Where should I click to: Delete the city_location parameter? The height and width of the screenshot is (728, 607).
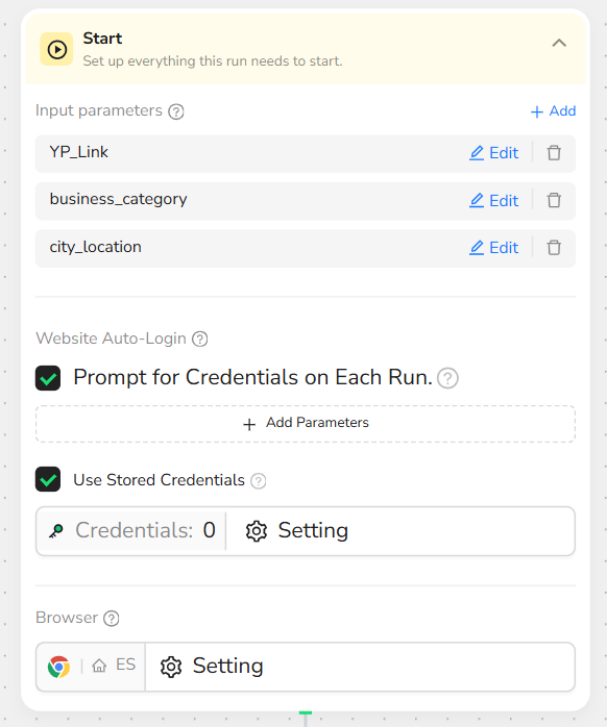554,247
